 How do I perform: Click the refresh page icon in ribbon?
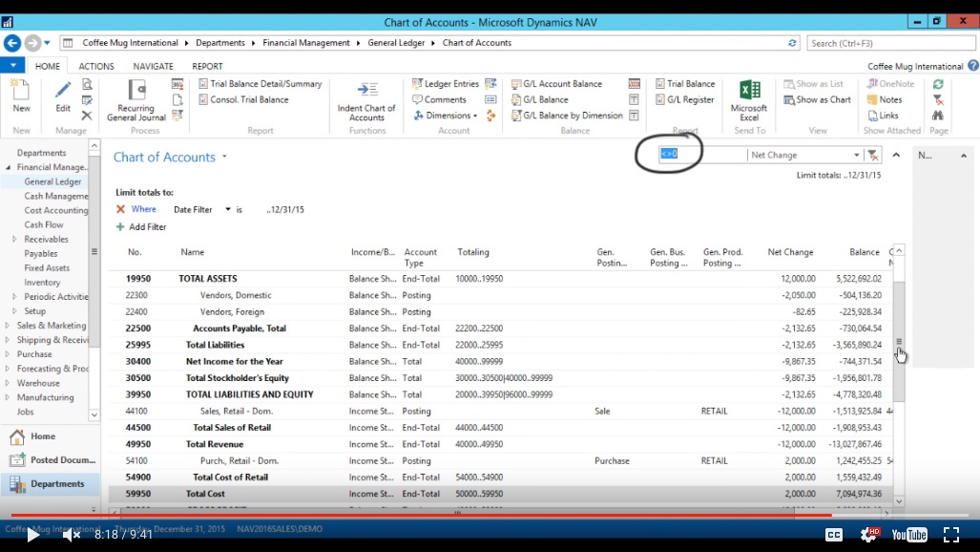pyautogui.click(x=938, y=84)
